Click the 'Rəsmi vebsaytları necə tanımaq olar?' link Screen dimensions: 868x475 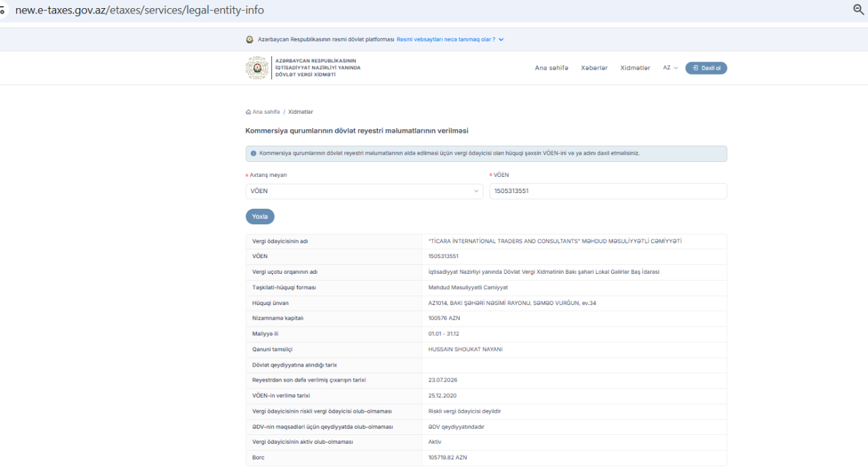click(446, 39)
